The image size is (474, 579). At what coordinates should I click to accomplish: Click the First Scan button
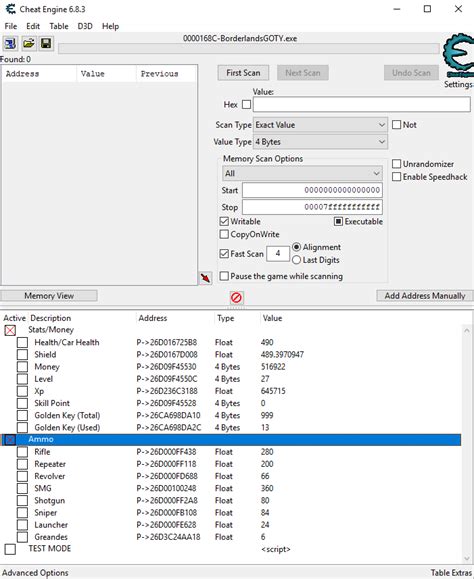pos(243,73)
